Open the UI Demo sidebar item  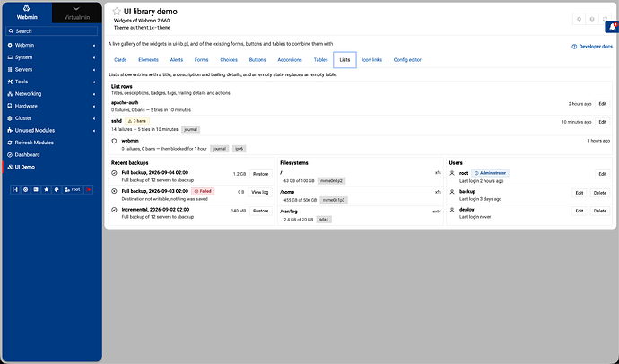tap(52, 167)
